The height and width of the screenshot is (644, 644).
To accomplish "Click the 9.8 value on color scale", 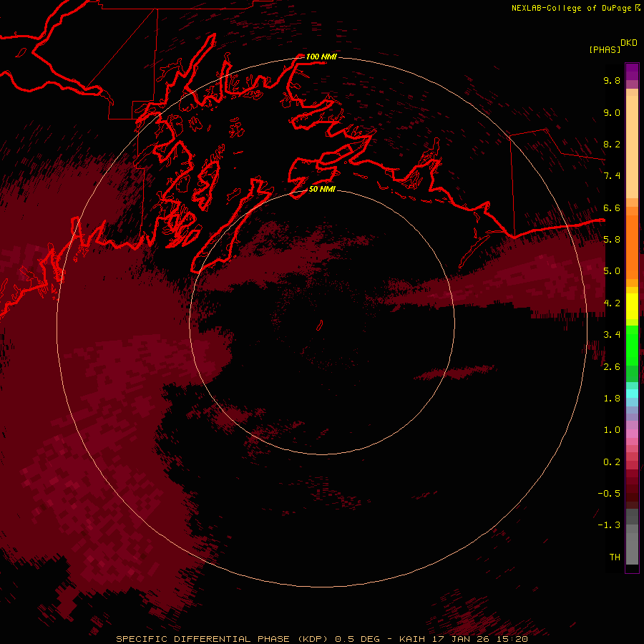I will click(612, 80).
